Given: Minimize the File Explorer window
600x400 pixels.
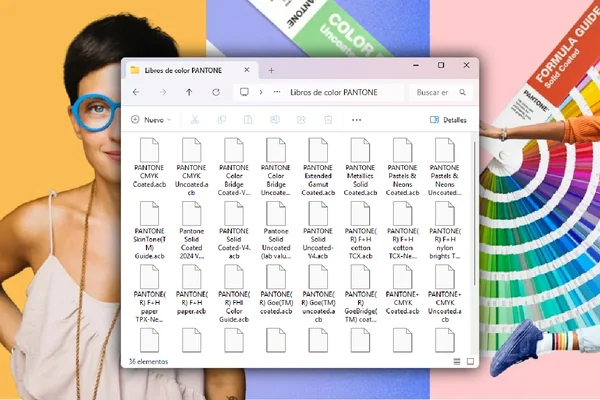Looking at the screenshot, I should (x=416, y=65).
